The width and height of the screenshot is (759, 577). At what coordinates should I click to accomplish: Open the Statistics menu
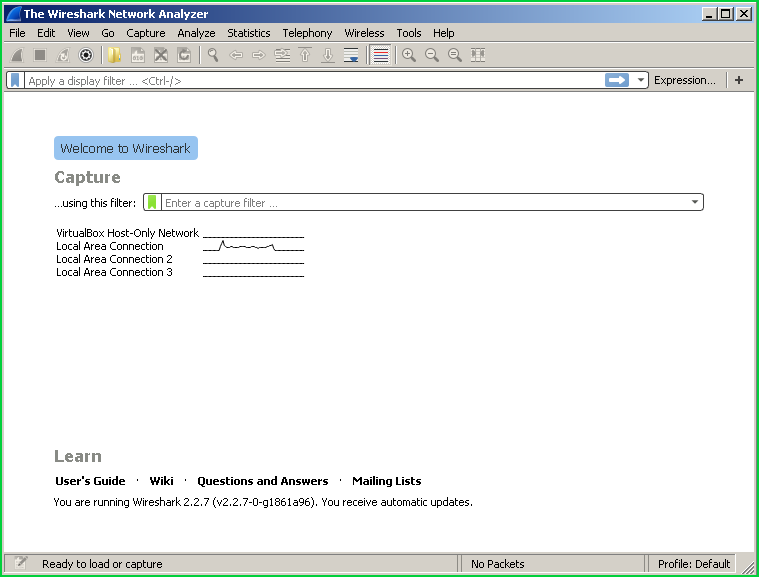point(249,33)
